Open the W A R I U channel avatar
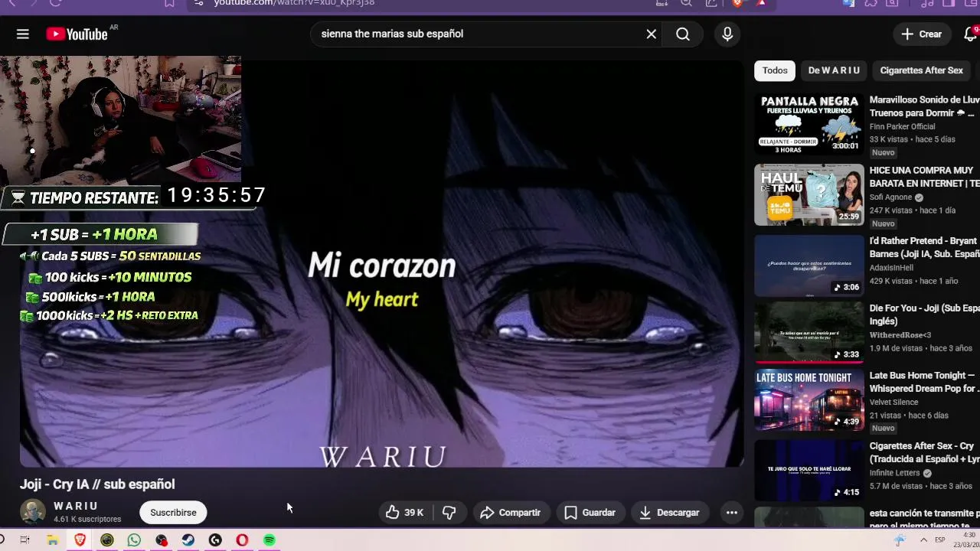Viewport: 980px width, 551px height. [x=33, y=512]
